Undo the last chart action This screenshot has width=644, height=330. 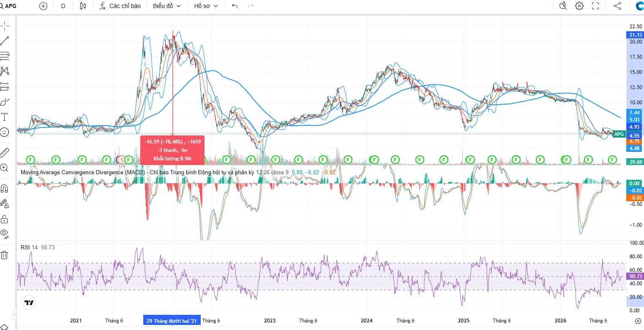[x=235, y=6]
